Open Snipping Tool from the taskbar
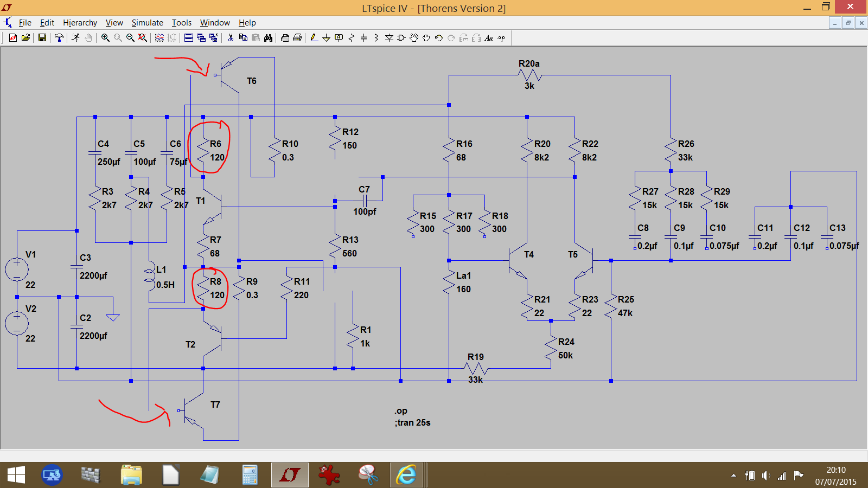The image size is (868, 488). 368,476
